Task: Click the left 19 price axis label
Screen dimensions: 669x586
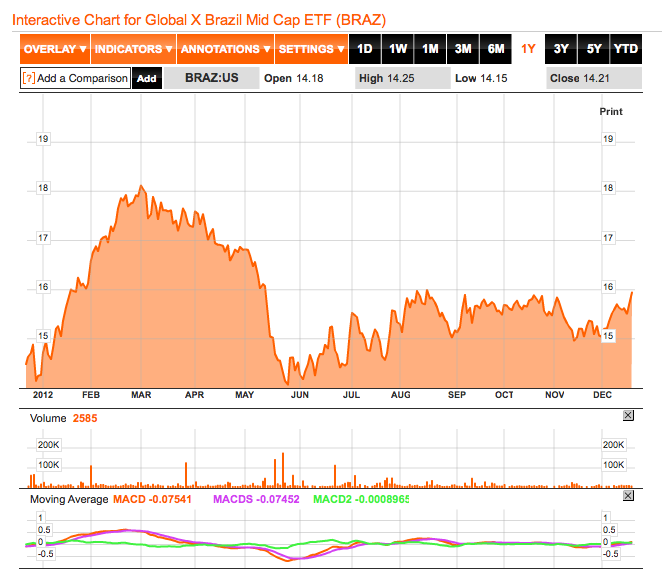Action: (x=43, y=139)
